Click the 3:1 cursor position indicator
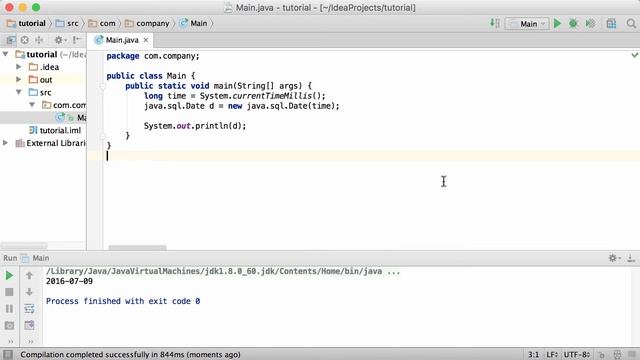Screen dimensions: 640x360 tap(533, 355)
